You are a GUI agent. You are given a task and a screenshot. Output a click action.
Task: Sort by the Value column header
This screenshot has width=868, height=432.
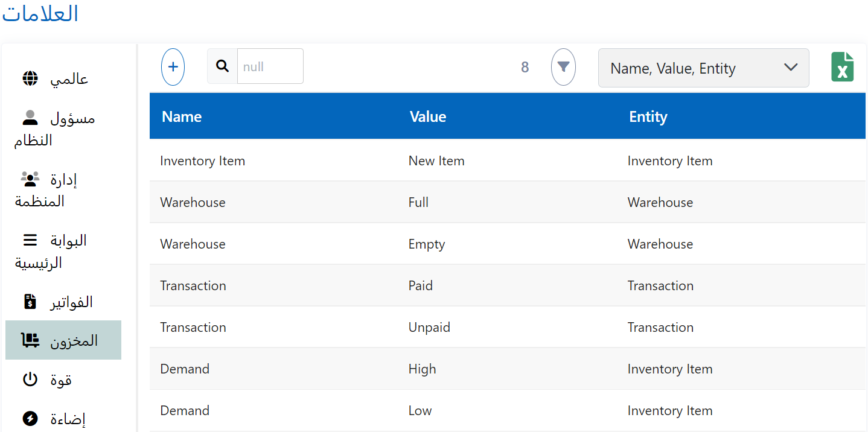(427, 116)
